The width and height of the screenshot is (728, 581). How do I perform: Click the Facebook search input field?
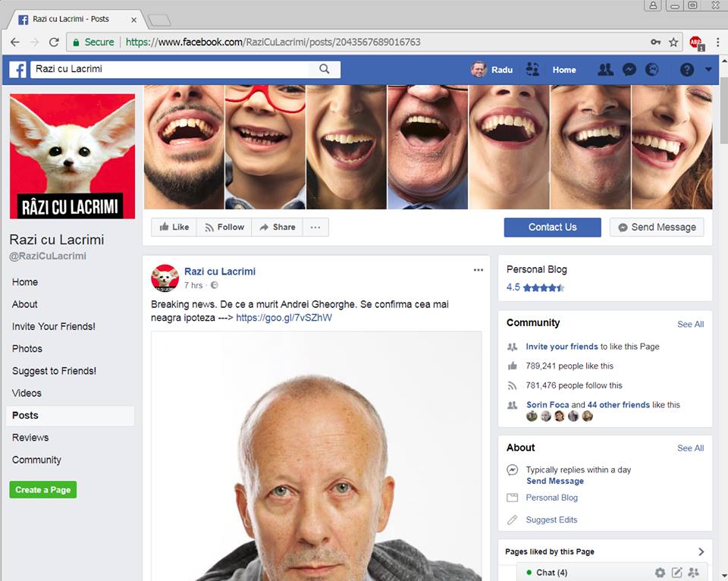[x=170, y=69]
